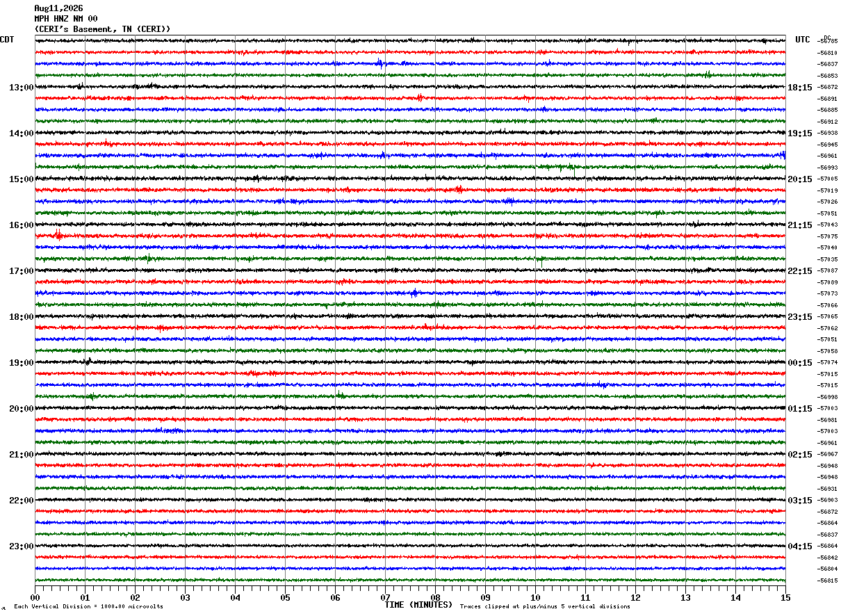Click minute tick label 09 on bottom axis
841x616 pixels.
click(485, 598)
